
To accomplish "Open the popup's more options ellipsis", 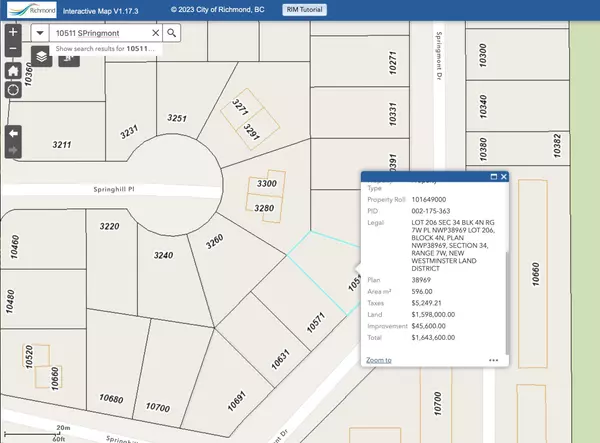I will [494, 360].
